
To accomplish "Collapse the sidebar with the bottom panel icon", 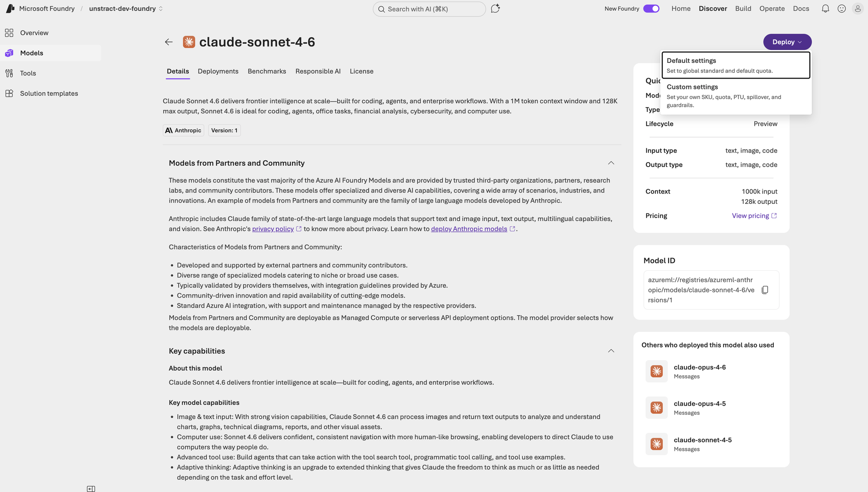I will coord(91,489).
